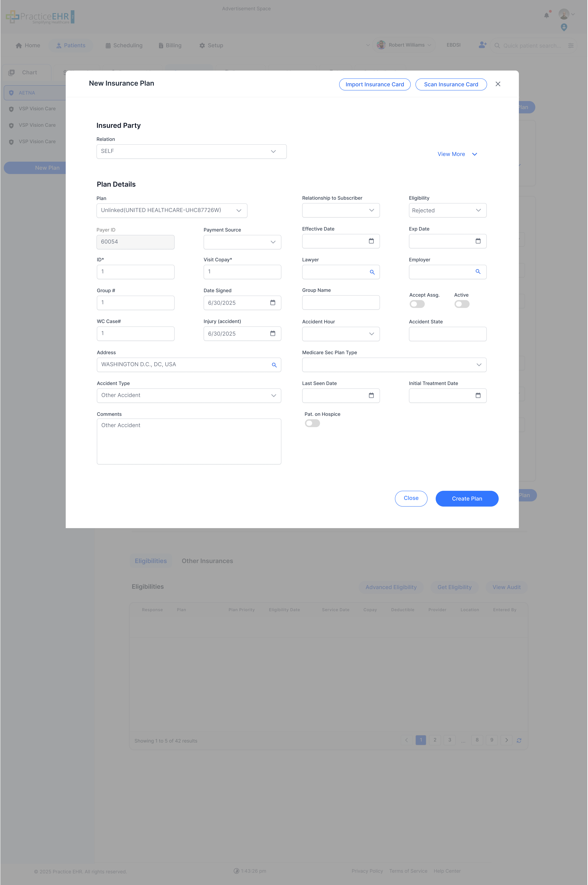Image resolution: width=588 pixels, height=885 pixels.
Task: Toggle the Pat. on Hospice switch
Action: (x=312, y=423)
